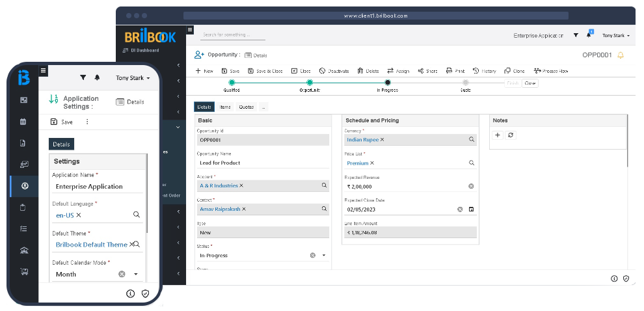Clear the Expected Close Date value

point(460,209)
